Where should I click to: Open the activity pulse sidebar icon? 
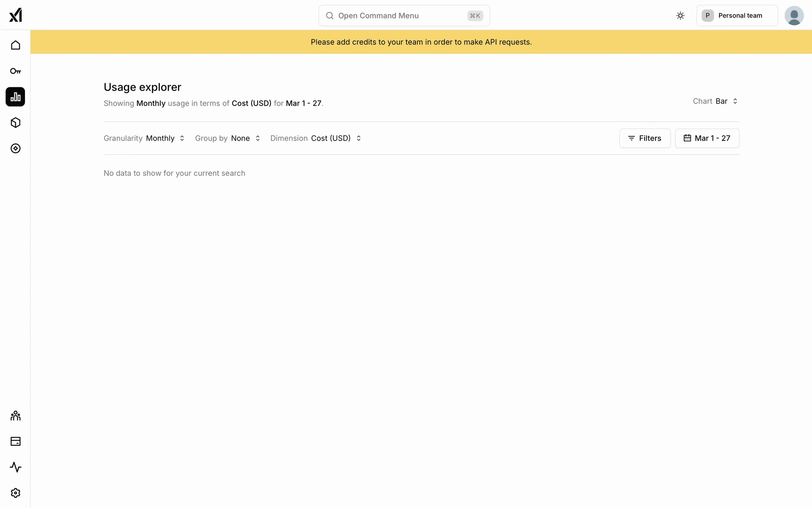click(16, 467)
